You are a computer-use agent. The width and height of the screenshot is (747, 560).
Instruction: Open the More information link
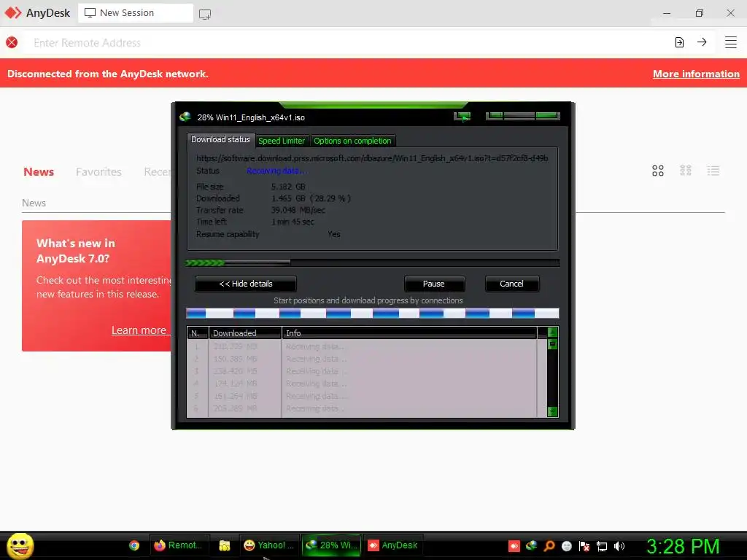(696, 74)
